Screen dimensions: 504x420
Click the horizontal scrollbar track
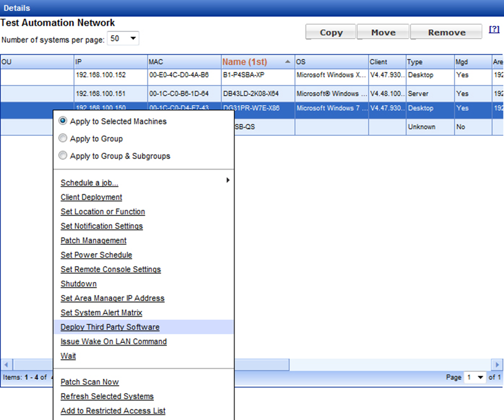pyautogui.click(x=362, y=365)
